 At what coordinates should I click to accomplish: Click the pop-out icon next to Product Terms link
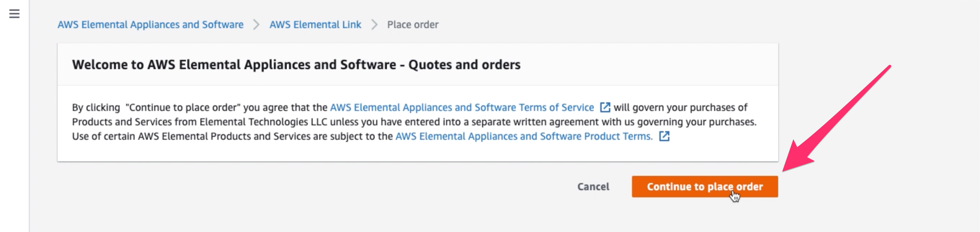coord(664,136)
